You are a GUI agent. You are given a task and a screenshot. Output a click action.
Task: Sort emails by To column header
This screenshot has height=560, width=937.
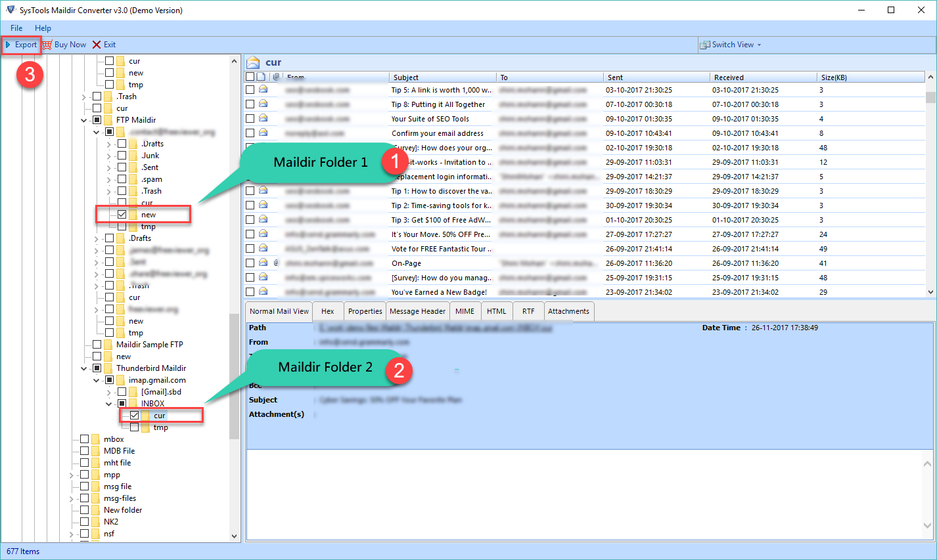[549, 77]
